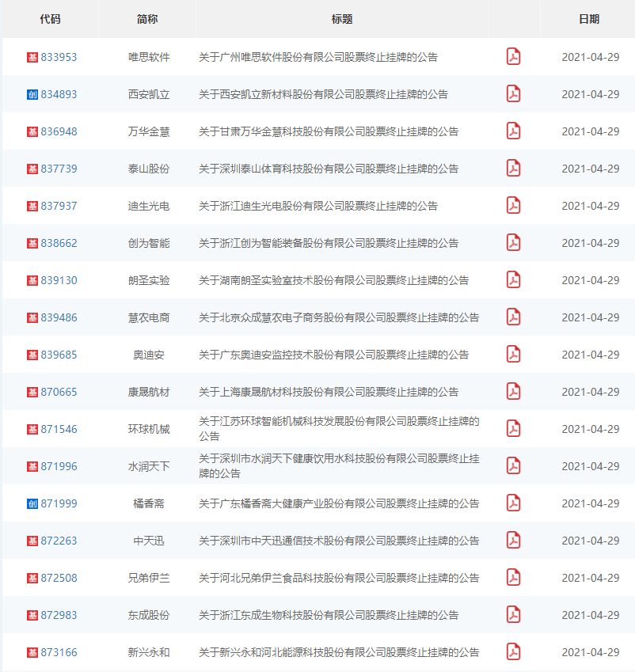
Task: Open PDF for 康晟航材 announcement
Action: pos(513,392)
